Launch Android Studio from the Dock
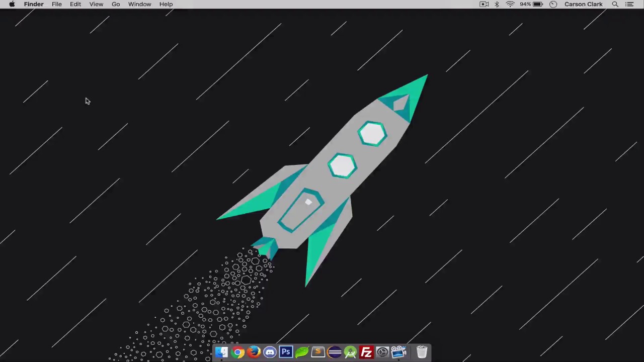Screen dimensions: 644x362 pyautogui.click(x=350, y=352)
